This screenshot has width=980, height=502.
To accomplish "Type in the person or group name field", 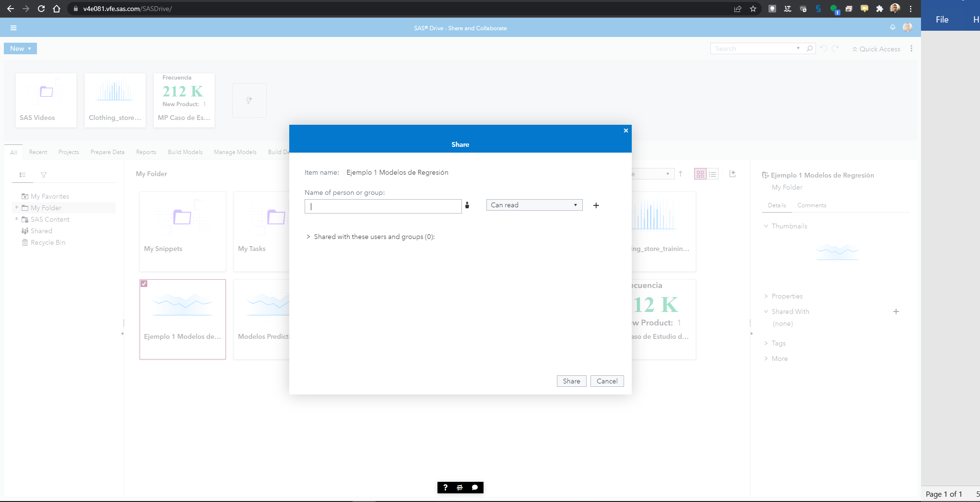I will click(383, 206).
